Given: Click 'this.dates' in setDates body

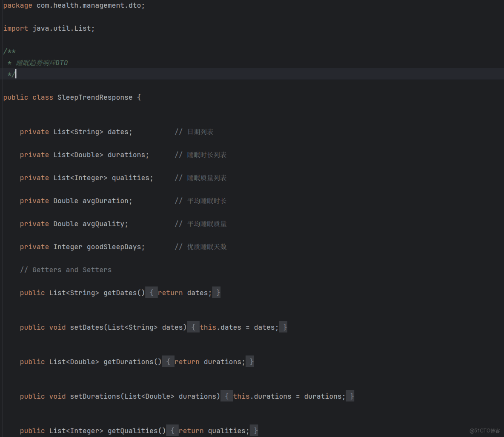Looking at the screenshot, I should pyautogui.click(x=220, y=327).
